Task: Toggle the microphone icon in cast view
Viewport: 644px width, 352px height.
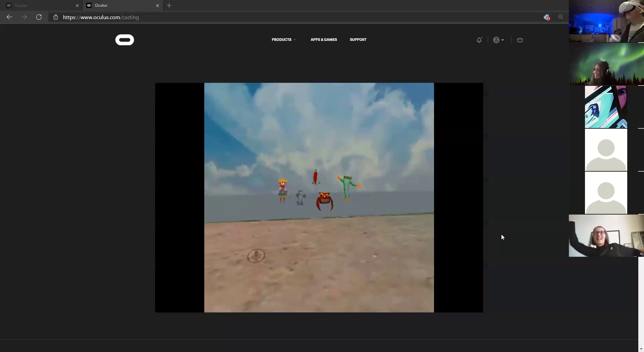Action: [256, 256]
